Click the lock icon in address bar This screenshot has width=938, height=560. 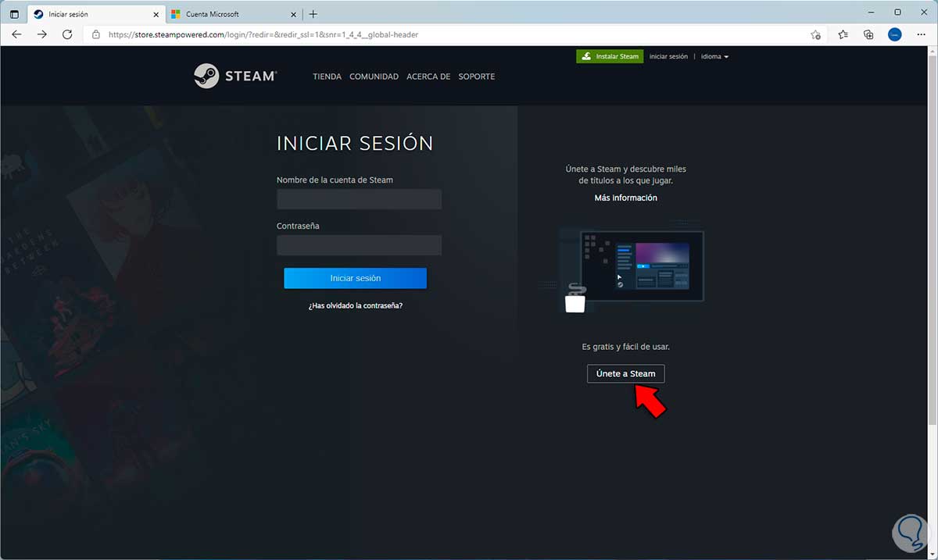tap(96, 34)
